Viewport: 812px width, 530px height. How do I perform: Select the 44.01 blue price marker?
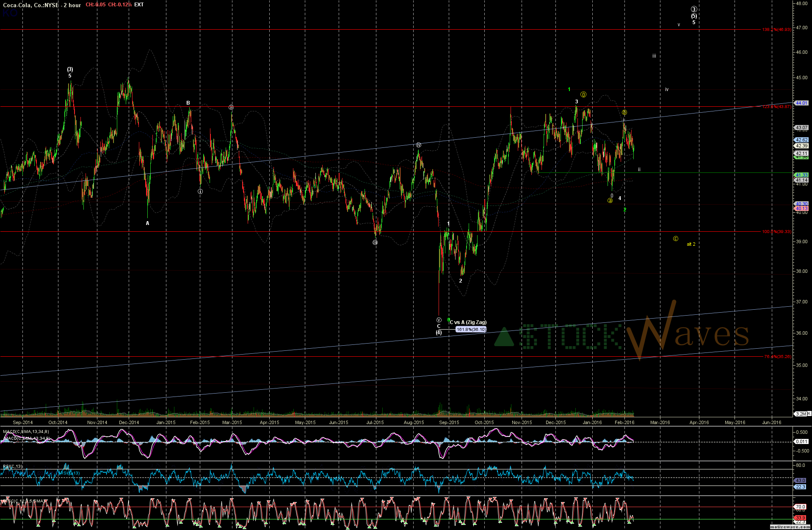tap(801, 103)
